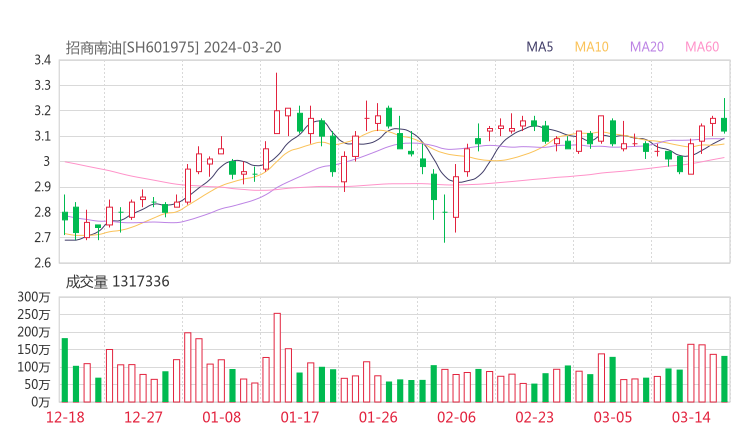Click the 12-18 date label
Screen dimensions: 740x440
(65, 417)
